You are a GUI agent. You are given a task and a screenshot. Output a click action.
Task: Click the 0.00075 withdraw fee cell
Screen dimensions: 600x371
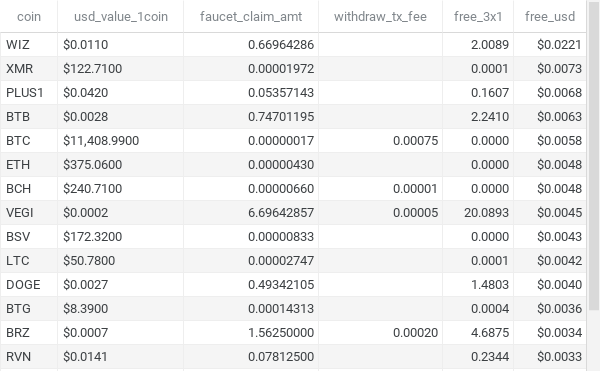pyautogui.click(x=380, y=141)
